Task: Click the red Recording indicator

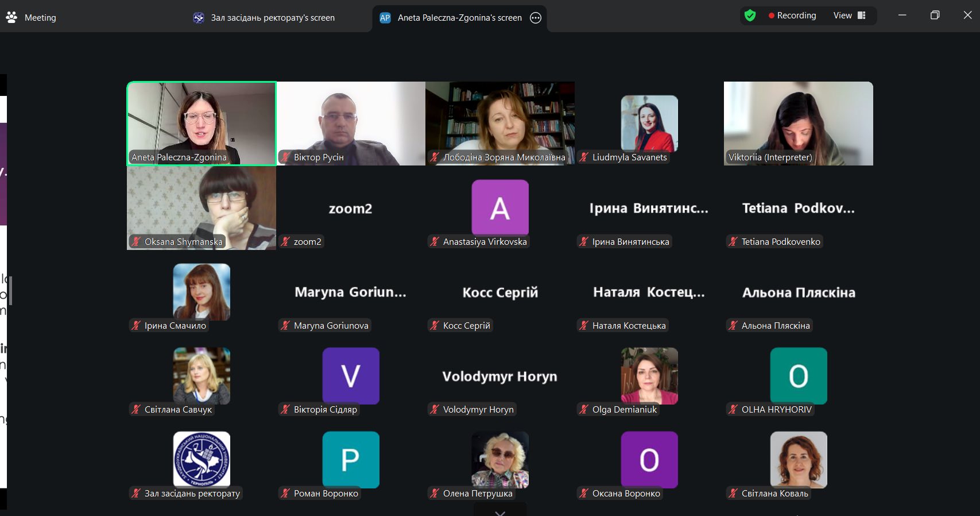Action: (x=792, y=16)
